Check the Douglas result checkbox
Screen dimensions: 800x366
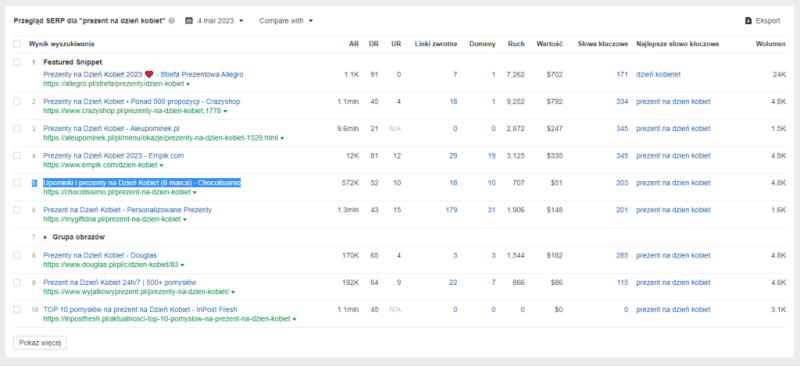pyautogui.click(x=17, y=255)
